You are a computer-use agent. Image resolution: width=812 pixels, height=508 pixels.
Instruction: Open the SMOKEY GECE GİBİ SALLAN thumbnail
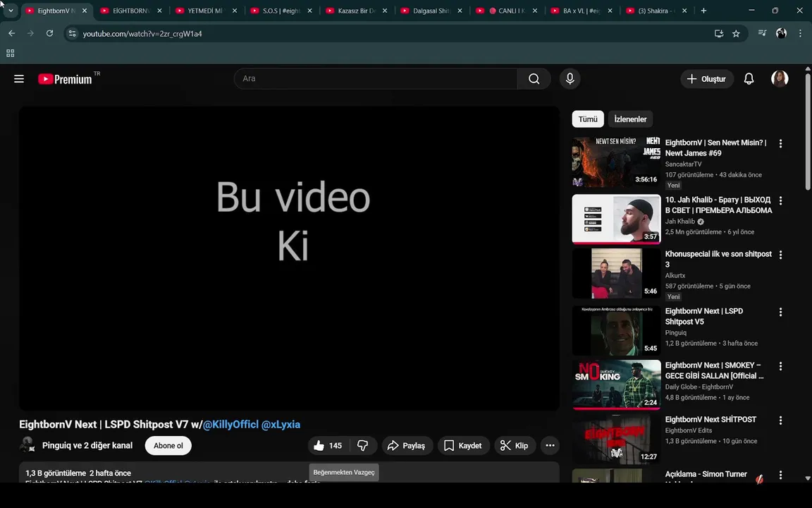tap(616, 385)
